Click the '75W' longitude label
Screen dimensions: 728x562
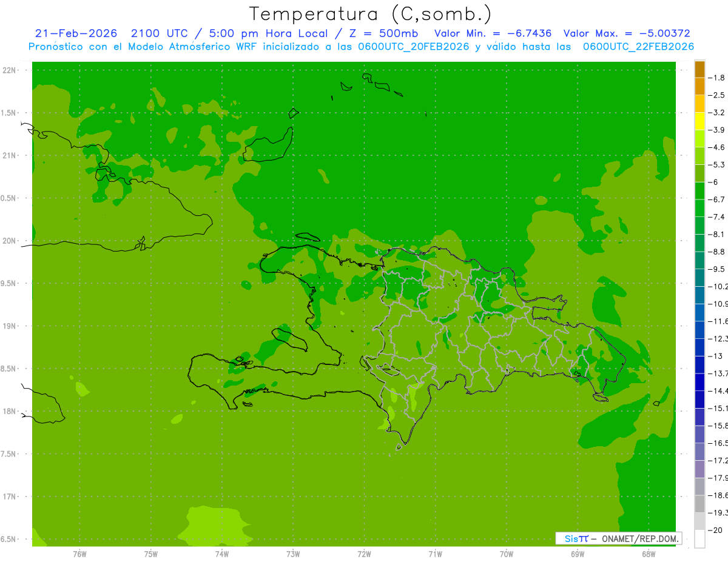coord(151,554)
